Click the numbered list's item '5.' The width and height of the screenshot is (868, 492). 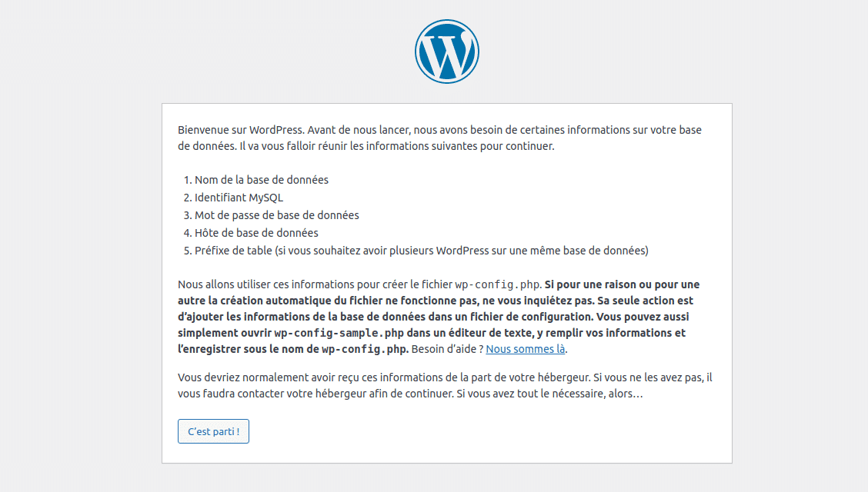(x=186, y=250)
